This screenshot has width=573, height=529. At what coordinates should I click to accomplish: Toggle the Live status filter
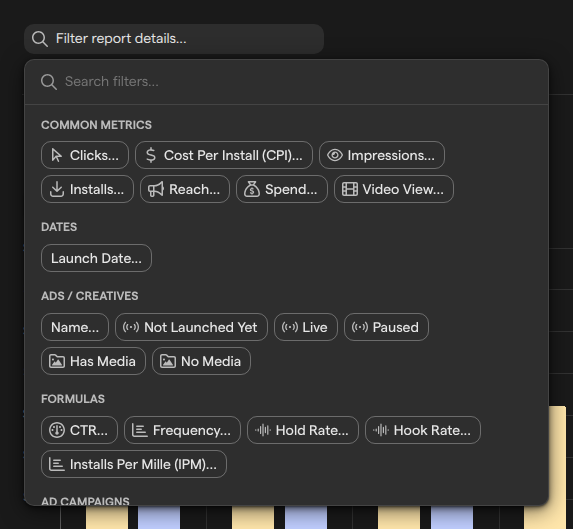pos(306,327)
